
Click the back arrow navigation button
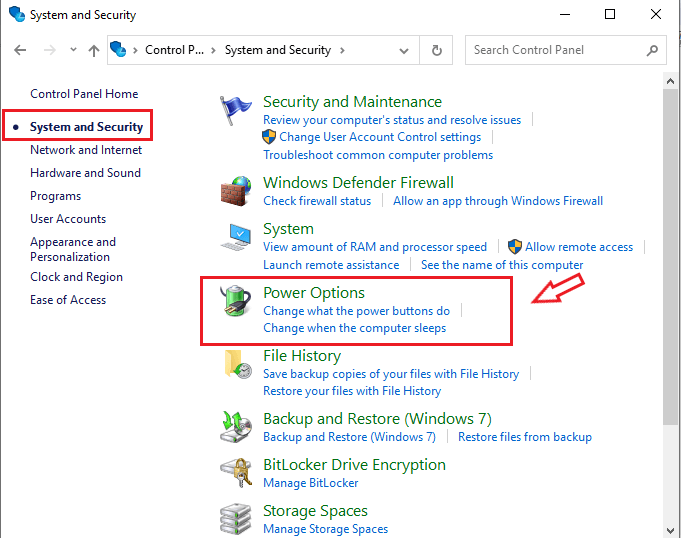coord(20,50)
